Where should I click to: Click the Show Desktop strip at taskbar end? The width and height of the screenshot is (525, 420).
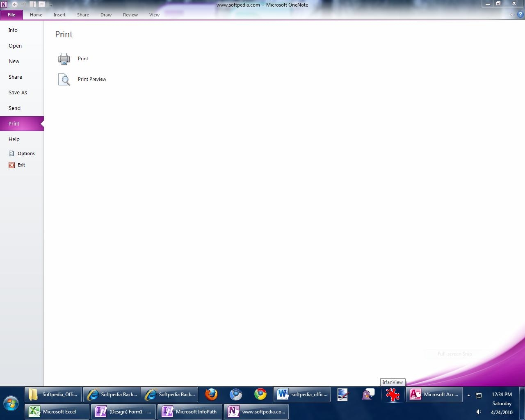click(522, 404)
